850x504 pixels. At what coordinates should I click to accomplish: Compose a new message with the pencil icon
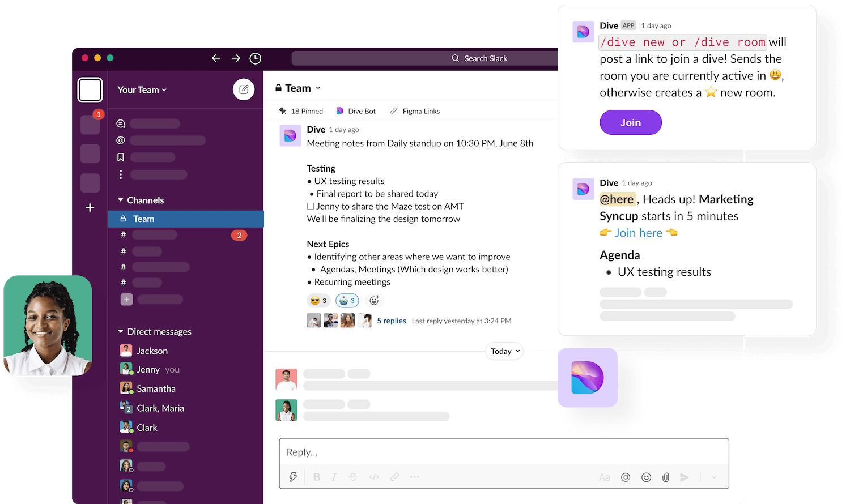tap(244, 89)
